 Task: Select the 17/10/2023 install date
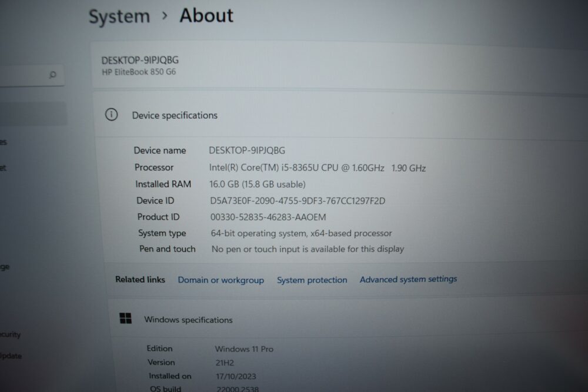tap(236, 376)
